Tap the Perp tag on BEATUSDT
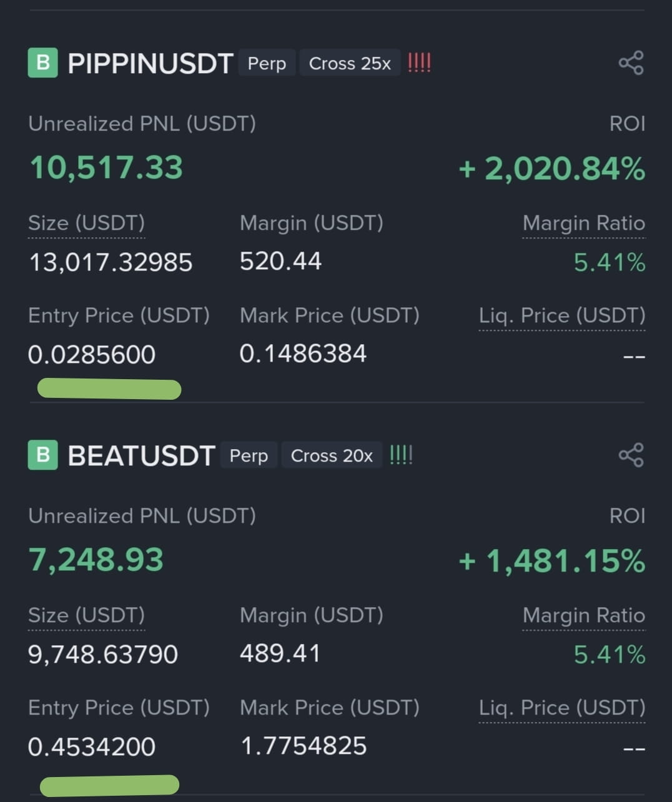Screen dimensions: 672x802 point(249,455)
